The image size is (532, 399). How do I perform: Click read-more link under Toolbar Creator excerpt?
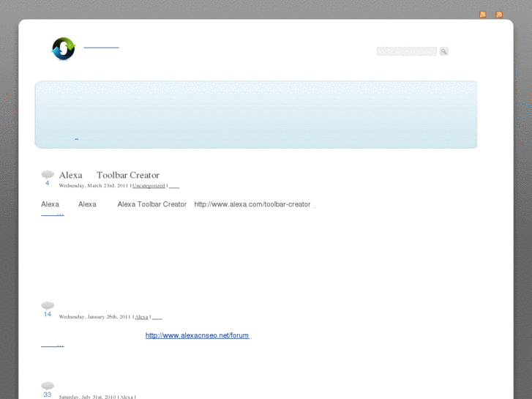(x=53, y=214)
